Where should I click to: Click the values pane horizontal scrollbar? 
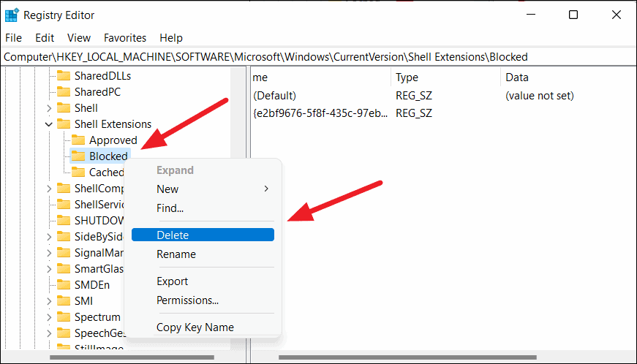407,357
